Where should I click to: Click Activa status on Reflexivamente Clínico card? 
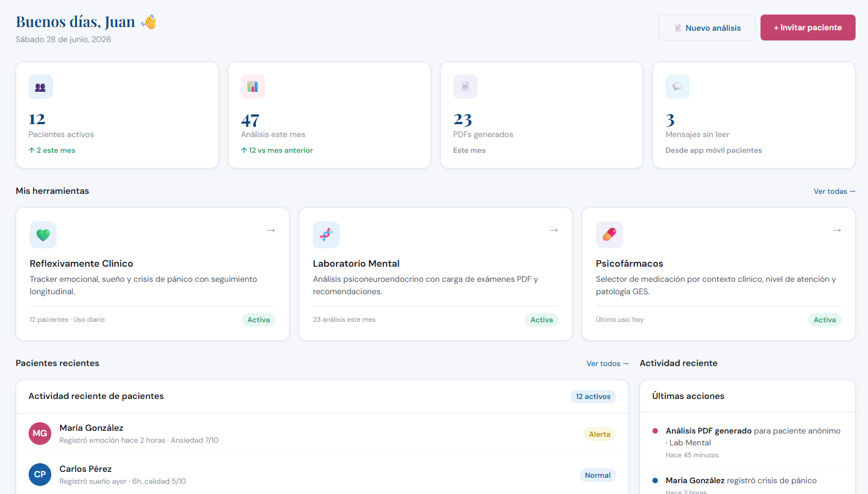(x=259, y=320)
